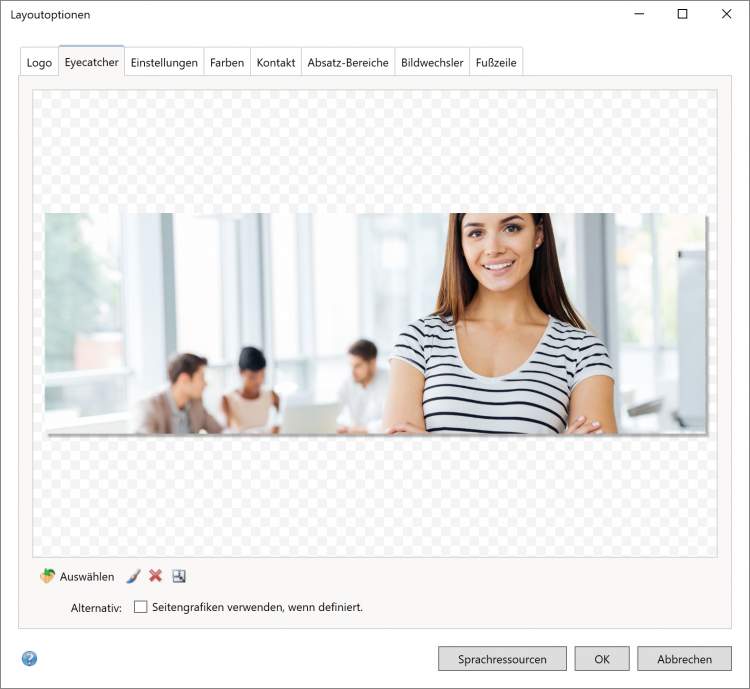Confirm with the OK button
This screenshot has height=689, width=750.
click(x=602, y=659)
